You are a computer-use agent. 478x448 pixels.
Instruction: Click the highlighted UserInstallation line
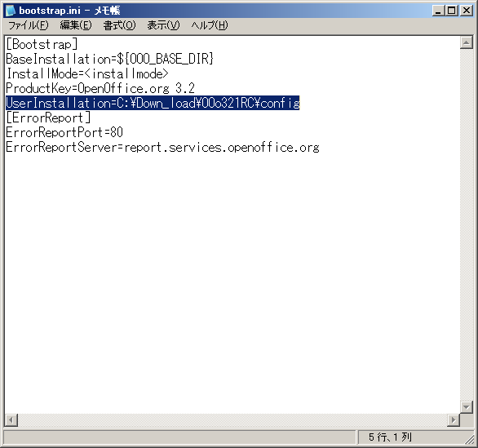153,103
